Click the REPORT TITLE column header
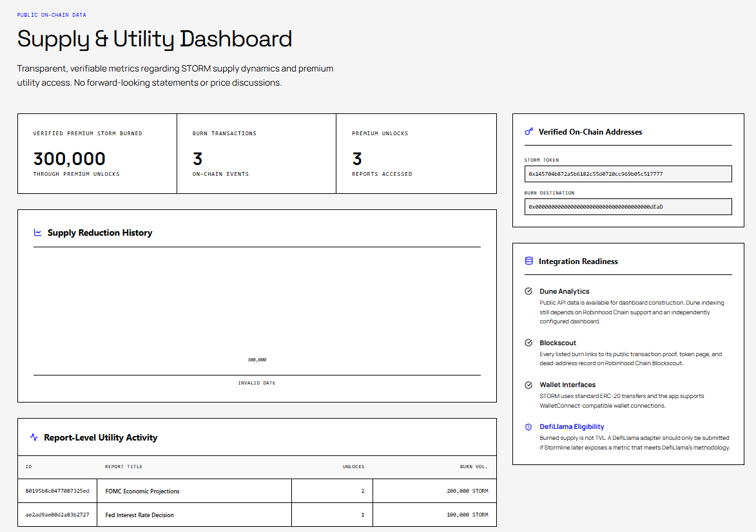Screen dimensions: 756x532 tap(124, 467)
